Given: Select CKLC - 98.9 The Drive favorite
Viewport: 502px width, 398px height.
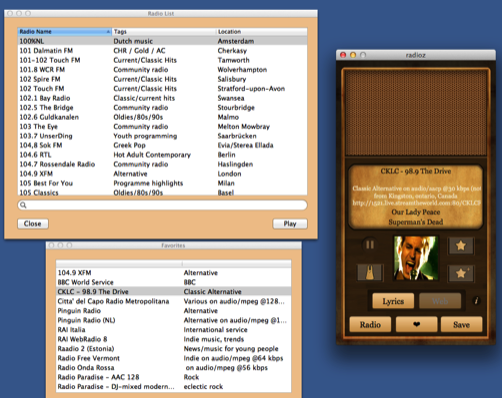Looking at the screenshot, I should coord(173,292).
